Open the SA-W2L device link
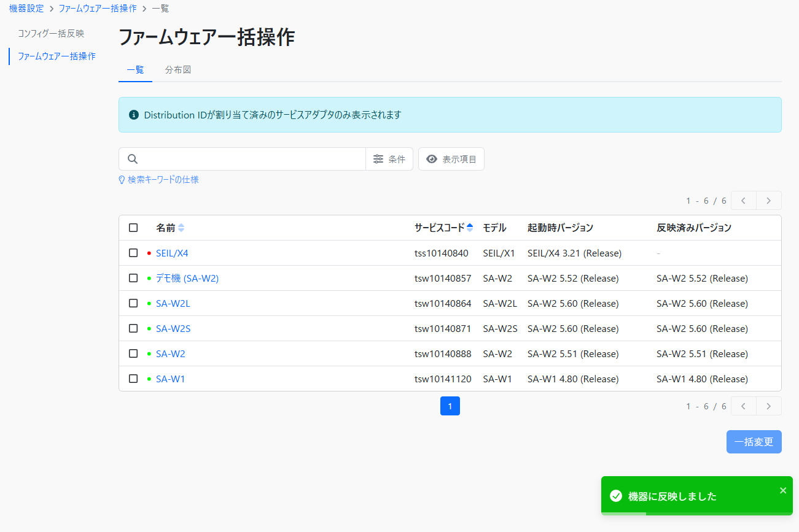This screenshot has height=532, width=799. pyautogui.click(x=173, y=304)
